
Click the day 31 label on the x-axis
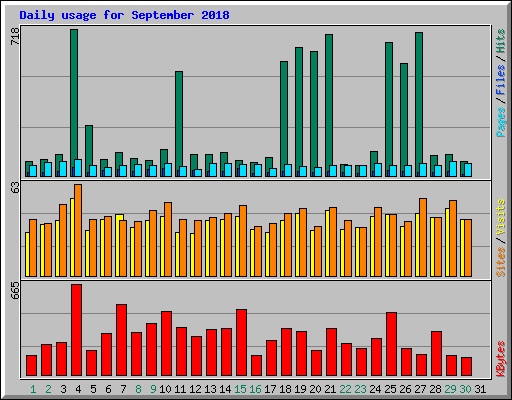[x=480, y=389]
